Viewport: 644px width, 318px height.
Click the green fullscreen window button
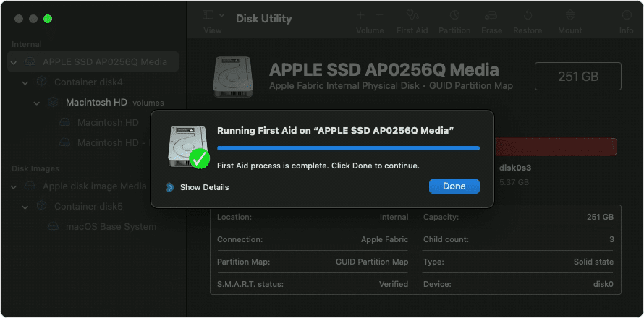[x=48, y=18]
